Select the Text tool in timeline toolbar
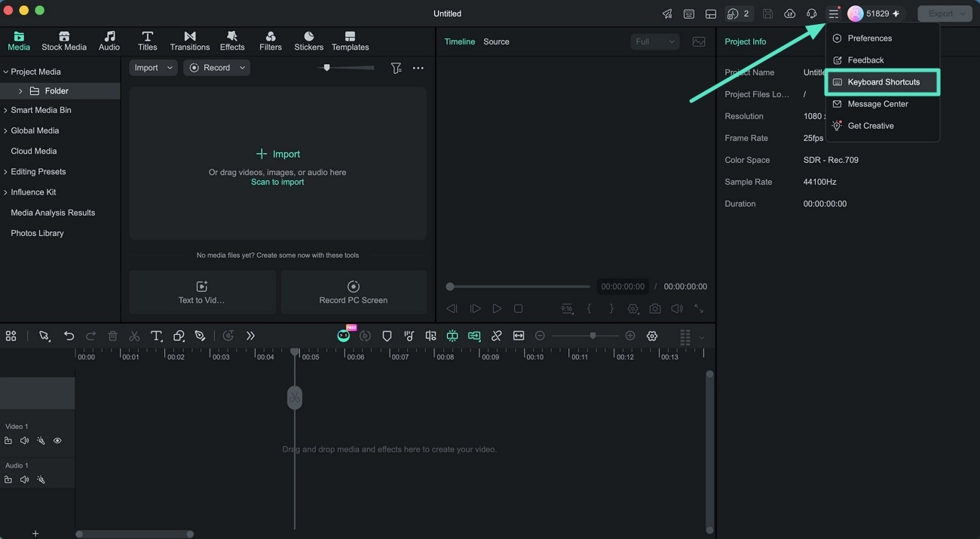980x539 pixels. point(156,336)
